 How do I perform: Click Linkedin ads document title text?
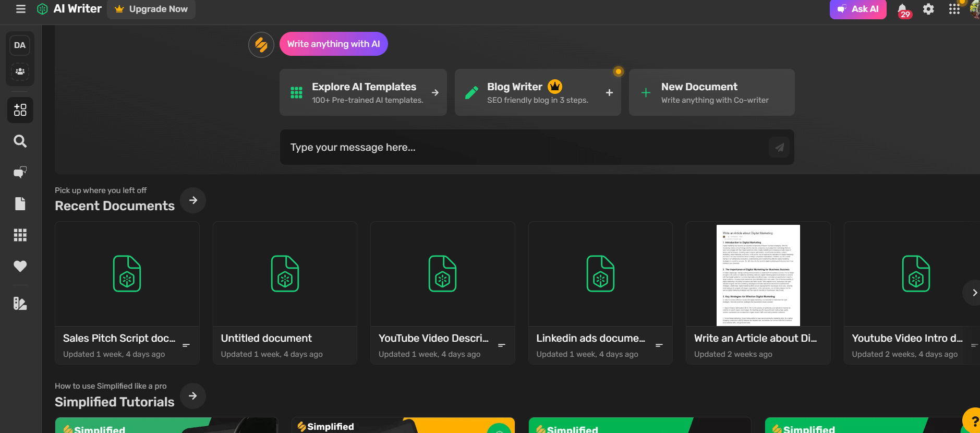click(x=590, y=338)
